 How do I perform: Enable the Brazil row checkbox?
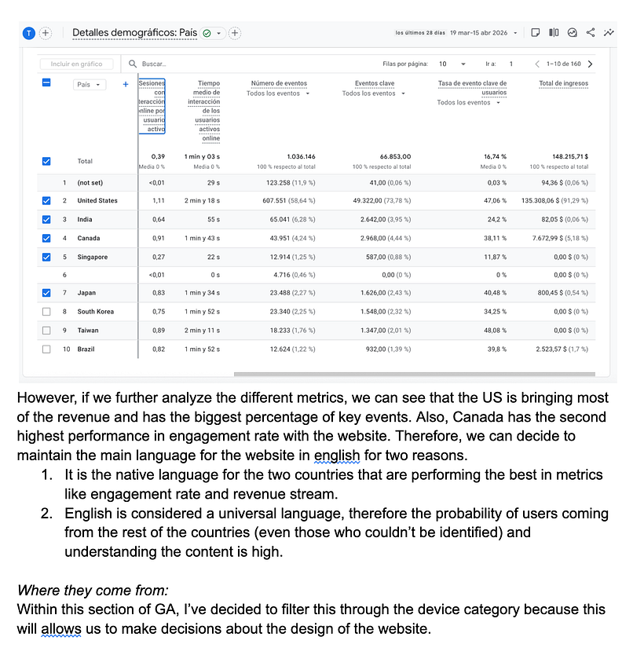[46, 349]
